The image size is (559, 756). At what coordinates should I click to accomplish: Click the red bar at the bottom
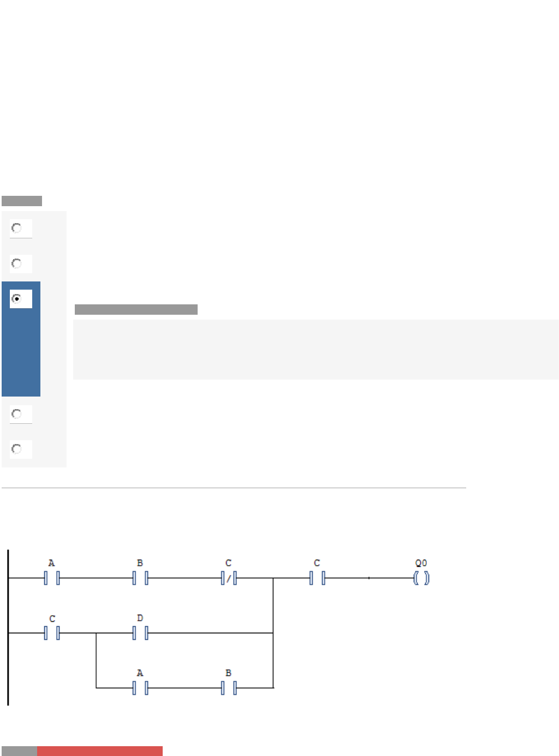click(100, 751)
